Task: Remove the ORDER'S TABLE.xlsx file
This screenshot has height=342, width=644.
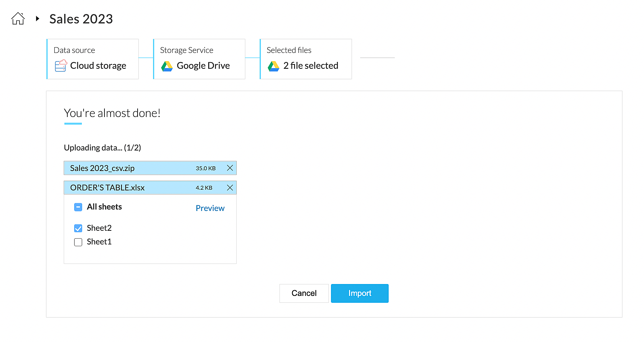Action: click(230, 188)
